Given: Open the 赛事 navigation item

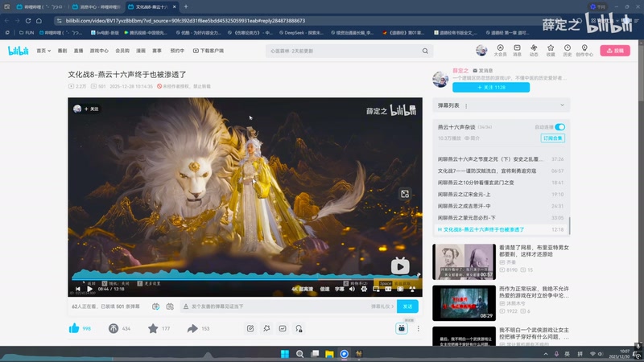Looking at the screenshot, I should pyautogui.click(x=157, y=51).
